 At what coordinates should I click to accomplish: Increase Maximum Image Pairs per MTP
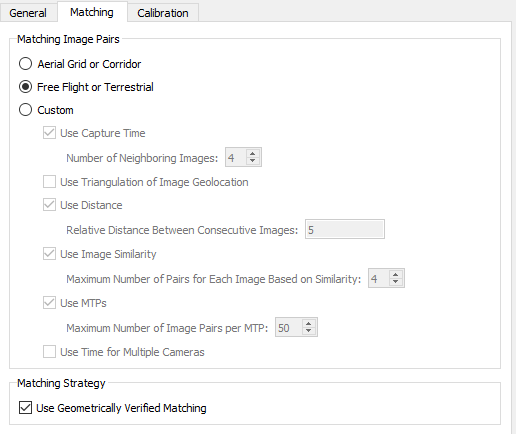tap(309, 324)
